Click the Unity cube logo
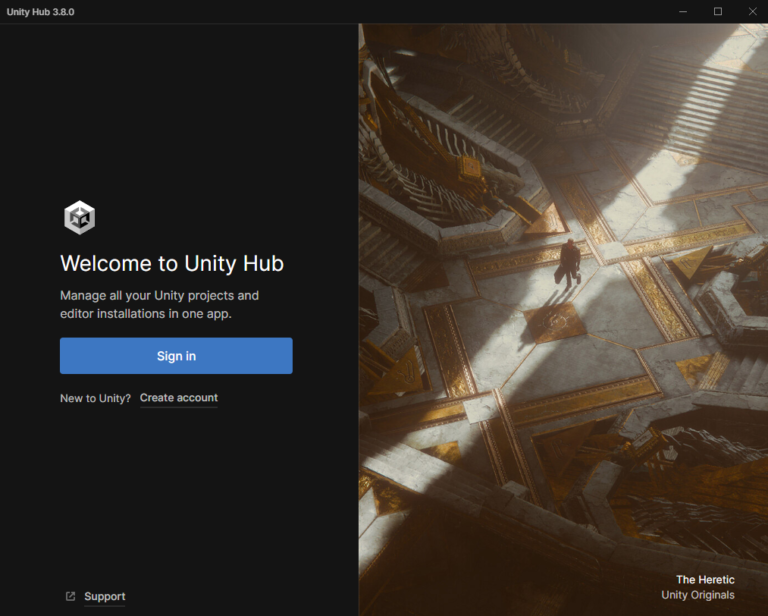 coord(79,217)
